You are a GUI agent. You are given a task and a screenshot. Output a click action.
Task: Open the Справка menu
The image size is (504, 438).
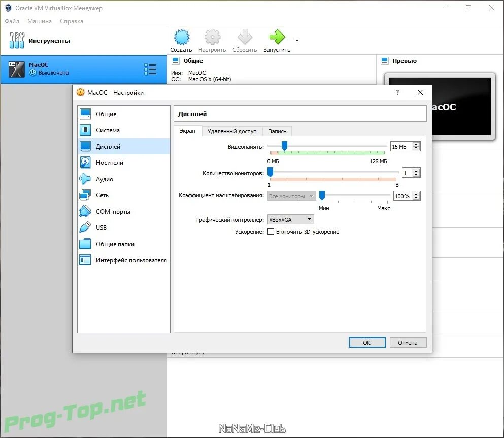point(72,21)
